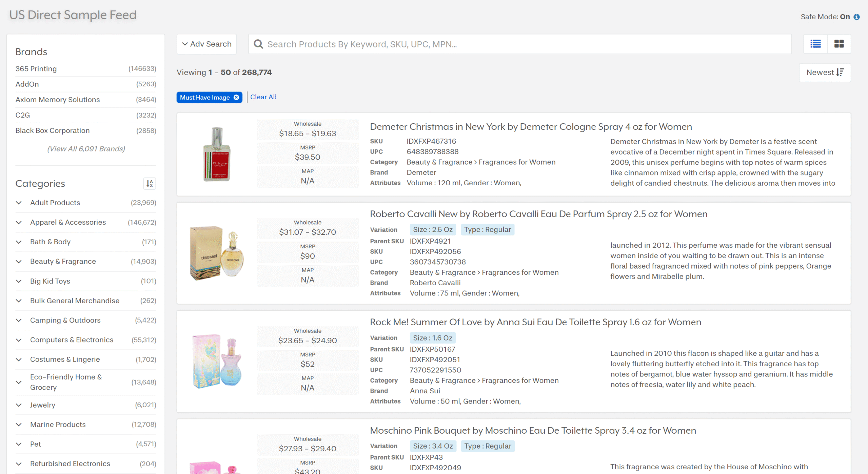Filter by 365 Printing brand
Image resolution: width=868 pixels, height=474 pixels.
click(36, 69)
